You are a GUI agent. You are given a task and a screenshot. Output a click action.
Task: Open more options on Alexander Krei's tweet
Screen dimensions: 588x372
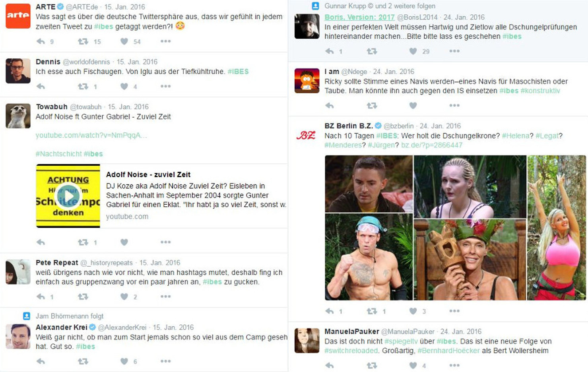(x=165, y=361)
